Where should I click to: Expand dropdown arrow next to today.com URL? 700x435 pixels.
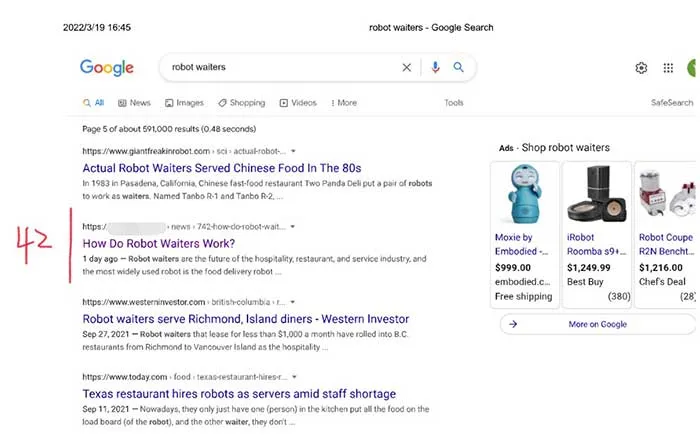click(294, 377)
